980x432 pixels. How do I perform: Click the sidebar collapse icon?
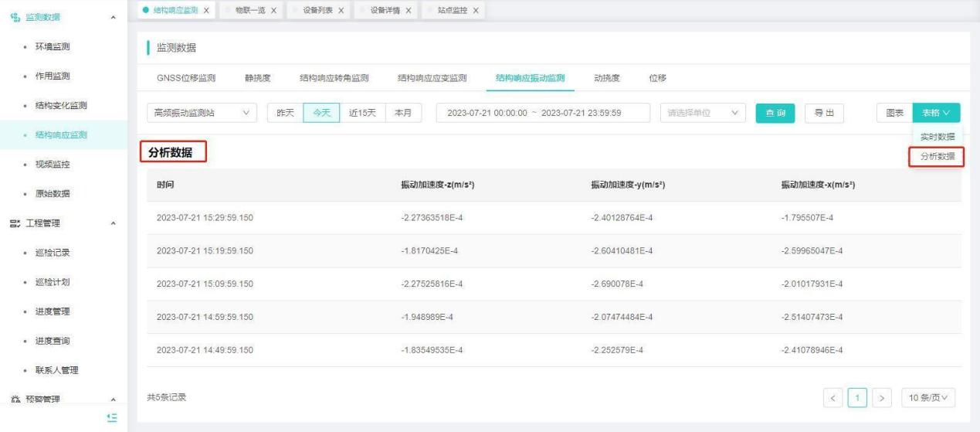(112, 417)
